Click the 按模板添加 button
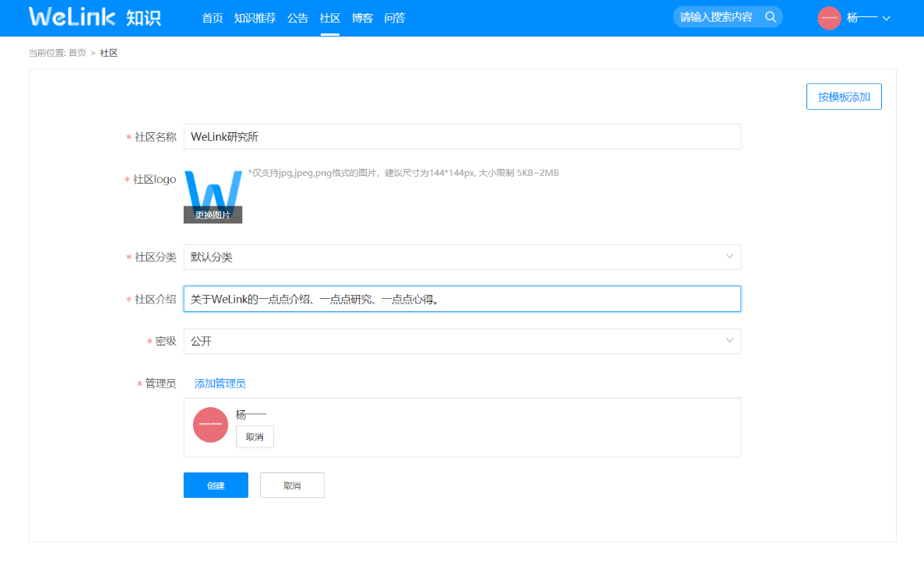Viewport: 924px width, 572px height. tap(844, 97)
